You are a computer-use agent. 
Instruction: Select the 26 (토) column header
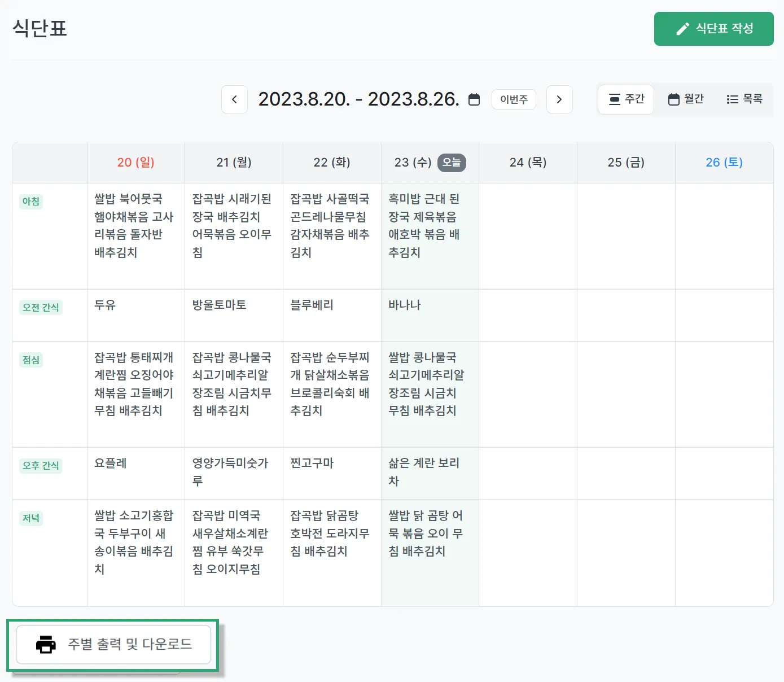[724, 163]
